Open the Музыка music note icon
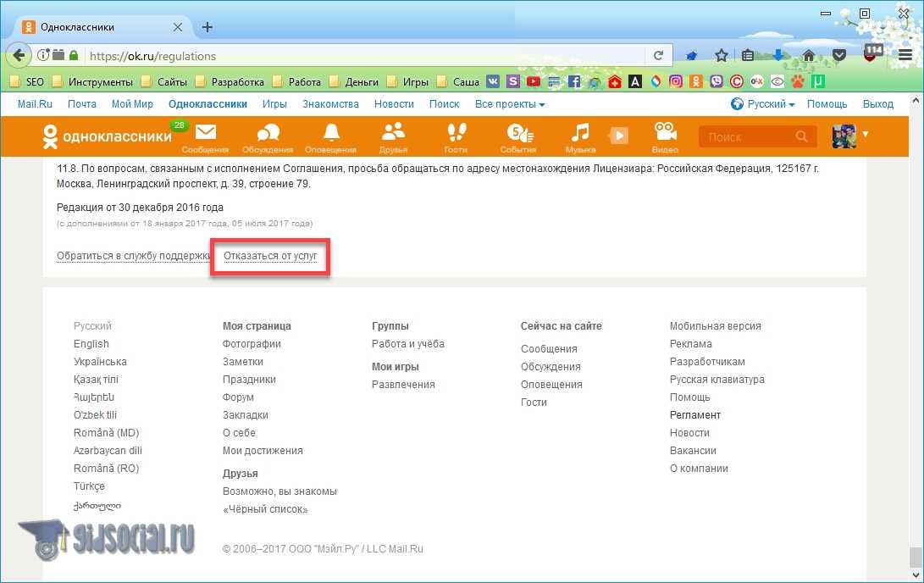This screenshot has height=583, width=924. coord(580,134)
